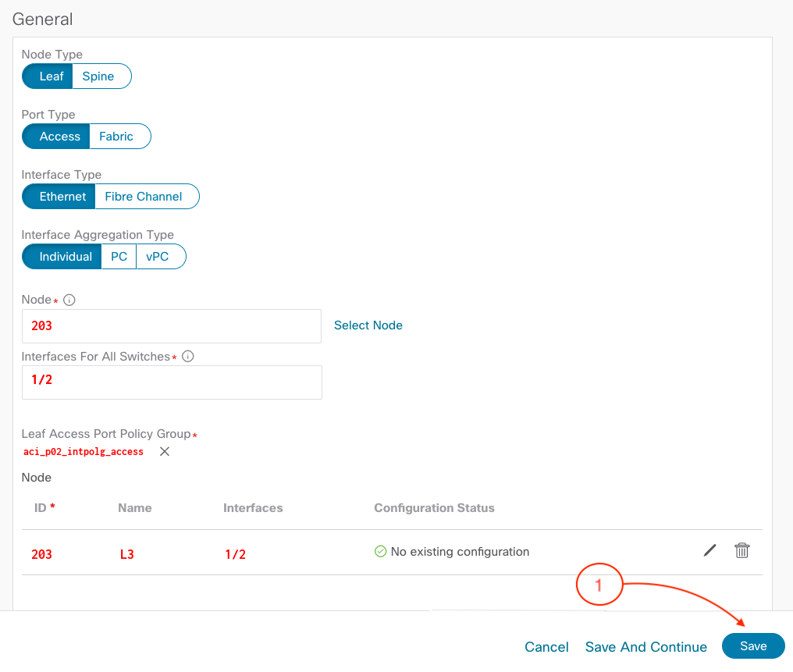
Task: Focus the Node input field
Action: click(172, 326)
